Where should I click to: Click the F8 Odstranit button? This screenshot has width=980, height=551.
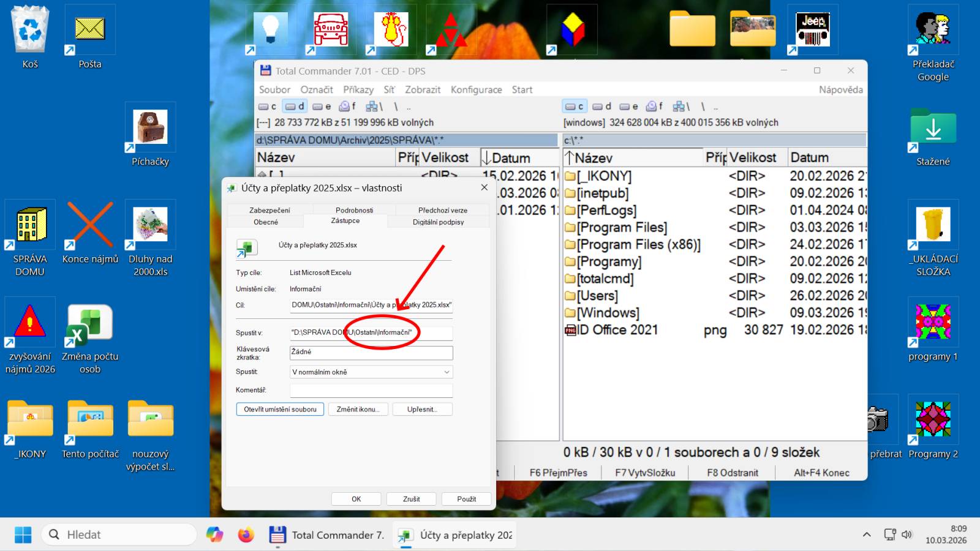pyautogui.click(x=732, y=473)
